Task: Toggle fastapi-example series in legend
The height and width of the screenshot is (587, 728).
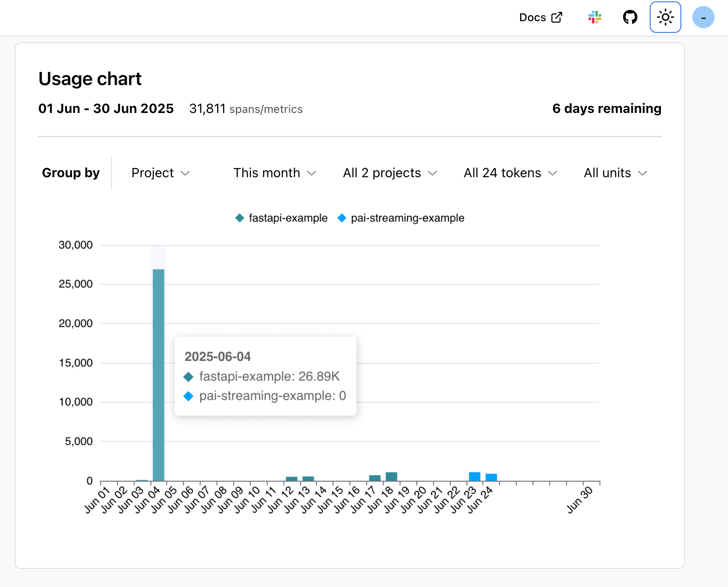Action: (288, 218)
